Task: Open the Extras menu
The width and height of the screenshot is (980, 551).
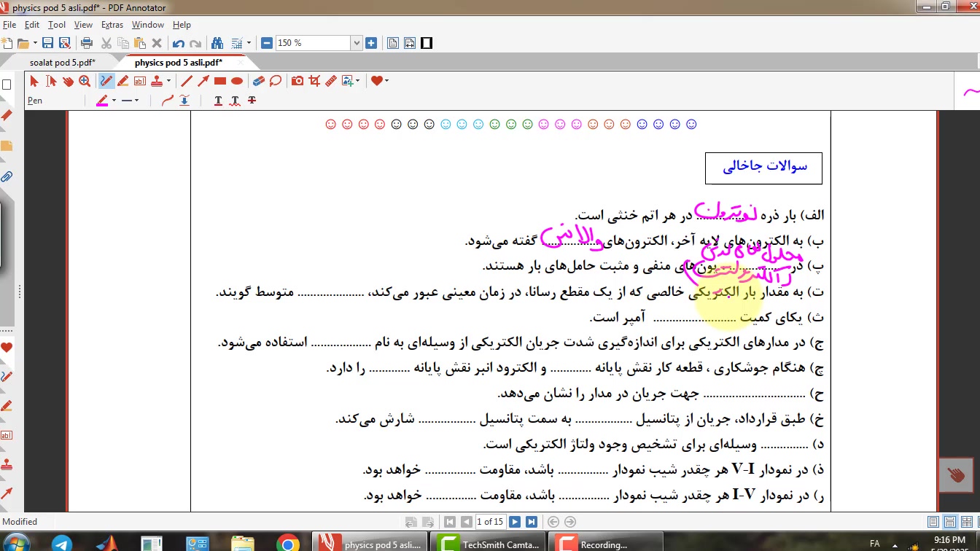Action: coord(112,25)
